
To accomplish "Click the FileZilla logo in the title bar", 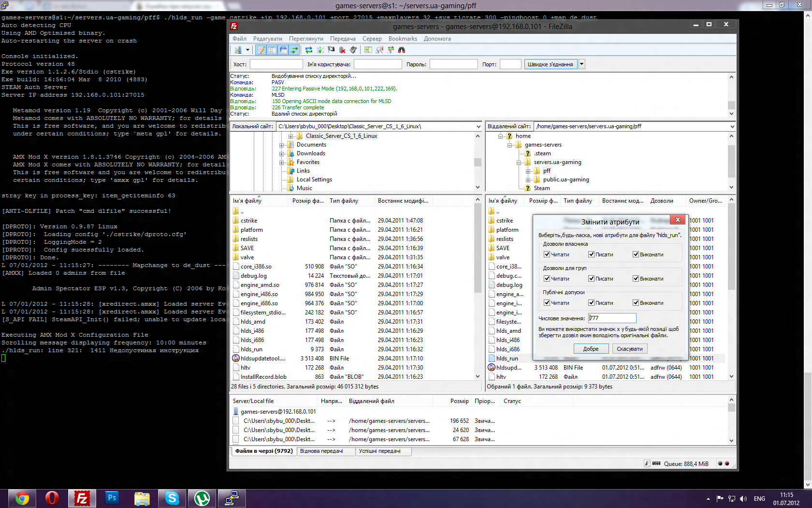I will [234, 26].
